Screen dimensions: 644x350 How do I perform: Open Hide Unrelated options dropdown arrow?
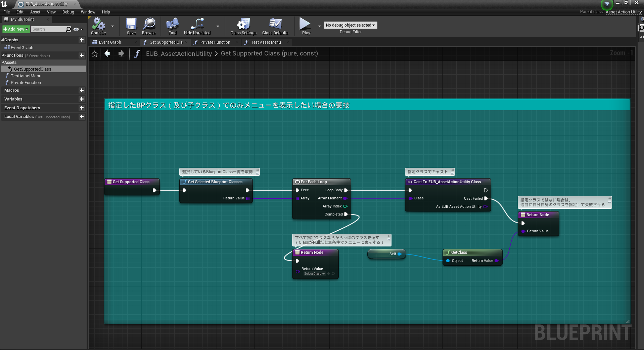pos(218,26)
